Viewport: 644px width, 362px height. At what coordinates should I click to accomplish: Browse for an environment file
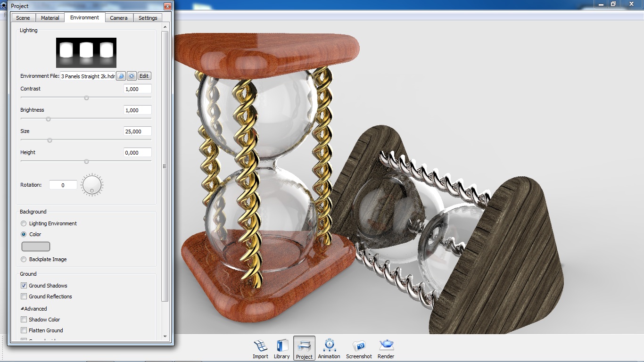121,76
